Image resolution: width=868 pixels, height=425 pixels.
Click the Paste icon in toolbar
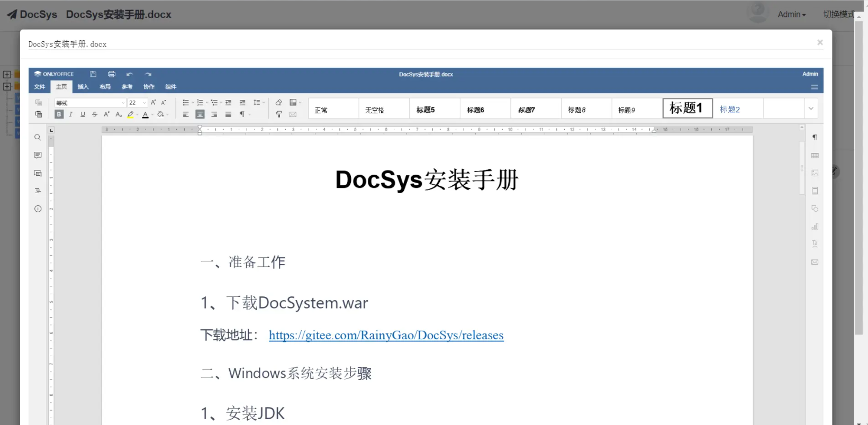pyautogui.click(x=39, y=114)
